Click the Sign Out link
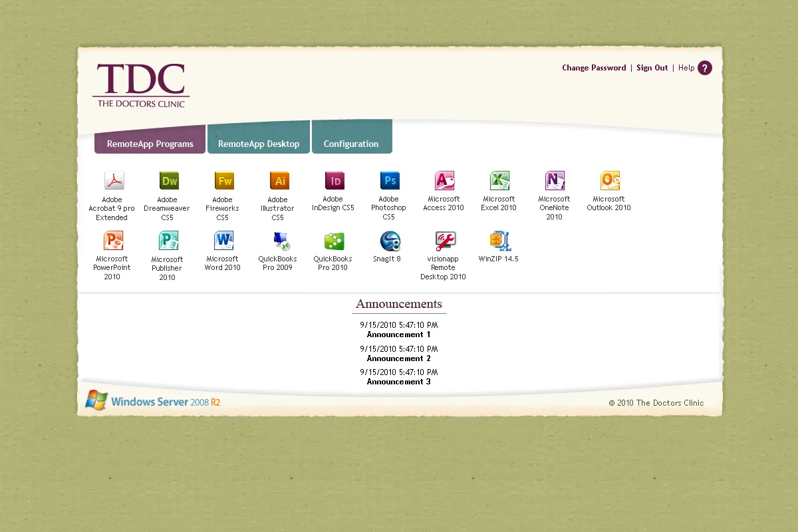The image size is (798, 532). (652, 68)
